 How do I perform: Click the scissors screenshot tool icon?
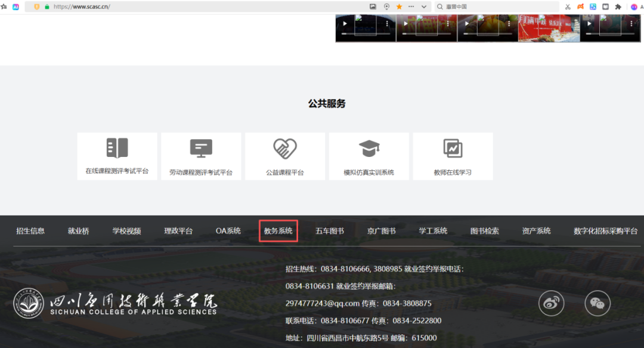coord(568,7)
